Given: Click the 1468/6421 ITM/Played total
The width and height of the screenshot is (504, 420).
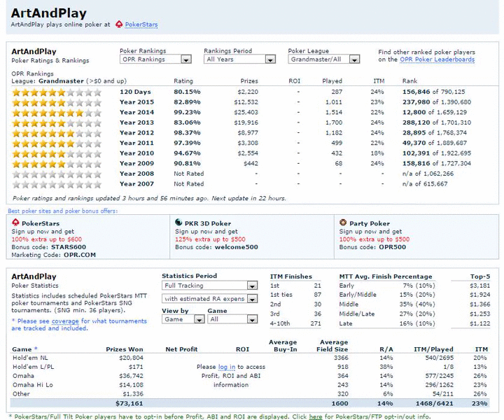Looking at the screenshot, I should coord(434,404).
